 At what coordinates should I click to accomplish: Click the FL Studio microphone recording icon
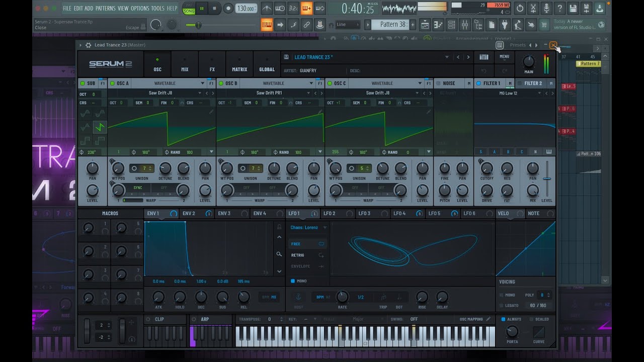pos(546,8)
